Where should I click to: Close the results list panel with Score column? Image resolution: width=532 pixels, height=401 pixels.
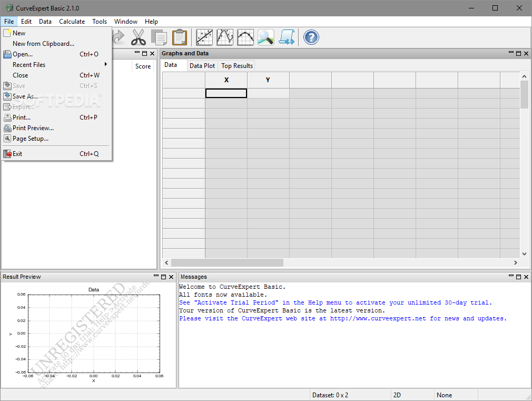point(152,53)
